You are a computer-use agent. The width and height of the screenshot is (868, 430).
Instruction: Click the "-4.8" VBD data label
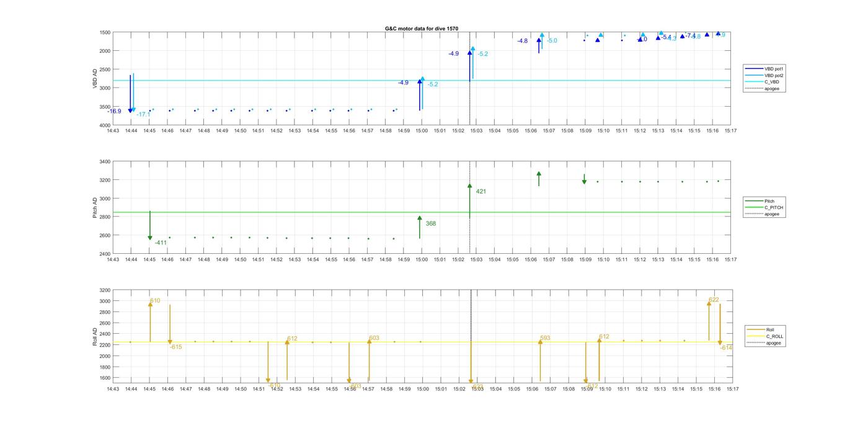[523, 41]
